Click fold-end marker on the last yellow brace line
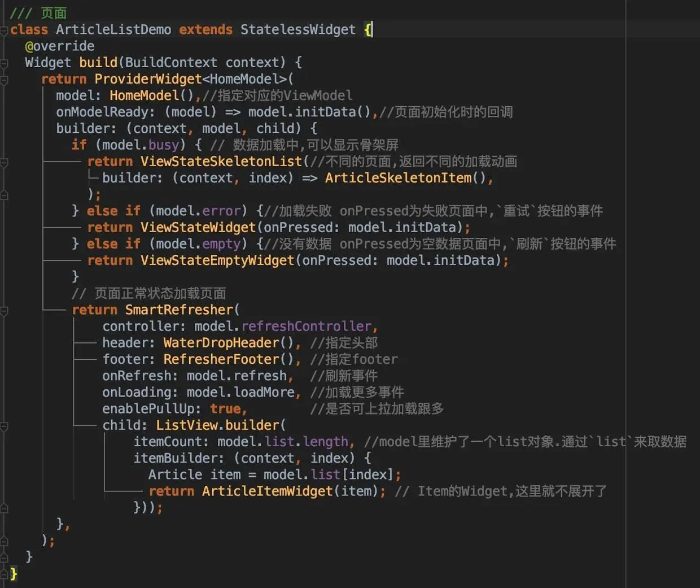Image resolution: width=700 pixels, height=588 pixels. tap(4, 574)
